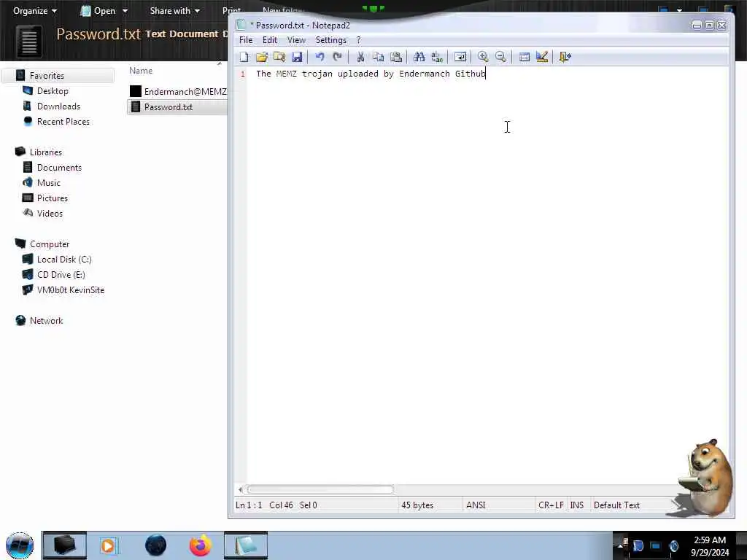Open the Settings menu in Notepad2
The height and width of the screenshot is (560, 747).
(330, 40)
